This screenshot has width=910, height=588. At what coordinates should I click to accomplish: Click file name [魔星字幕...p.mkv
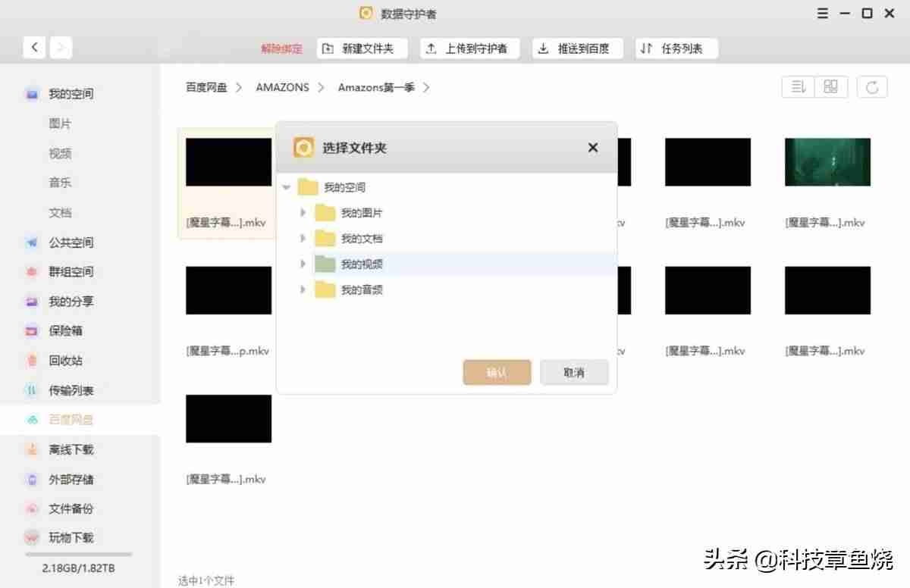point(227,351)
